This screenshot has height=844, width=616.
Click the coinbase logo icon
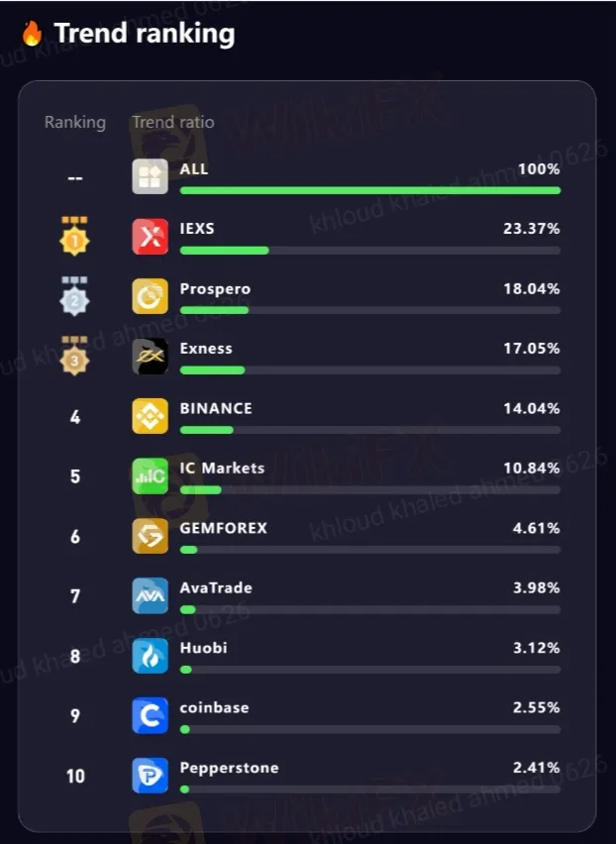pyautogui.click(x=150, y=715)
